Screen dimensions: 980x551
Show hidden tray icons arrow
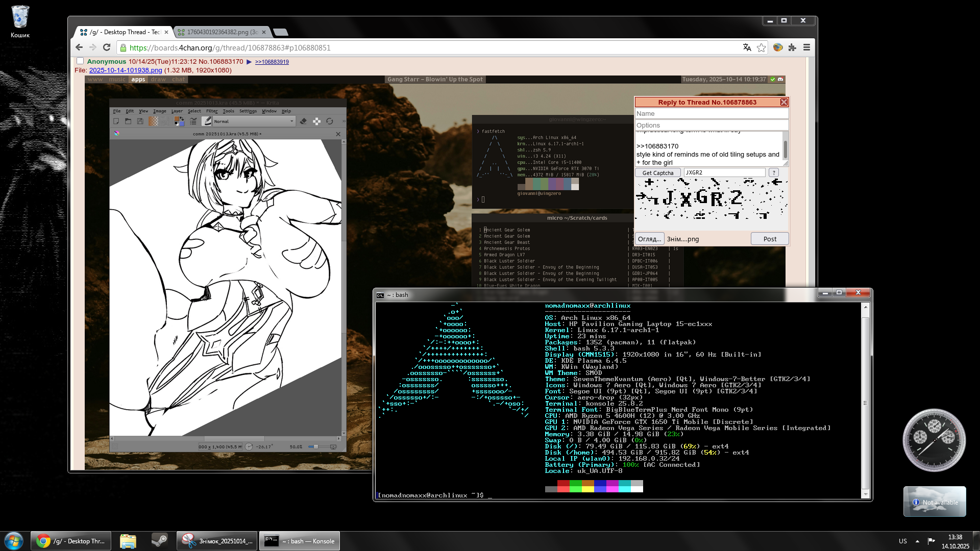(x=917, y=541)
